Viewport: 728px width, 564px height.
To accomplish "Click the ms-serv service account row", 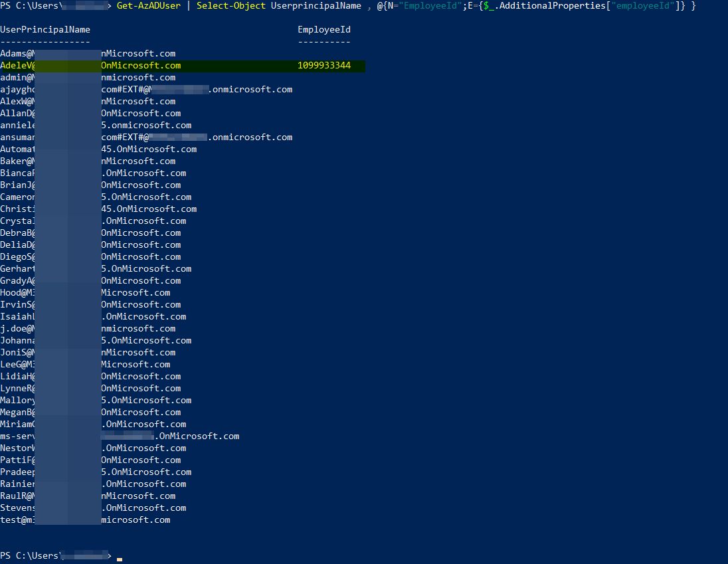I will click(120, 436).
